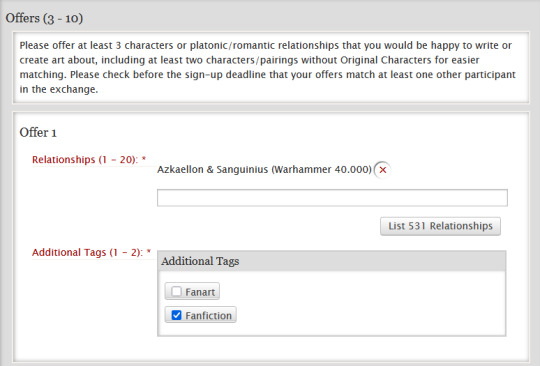Click the (Warhammer 40.000) fandom text
540x366 pixels.
click(x=322, y=170)
